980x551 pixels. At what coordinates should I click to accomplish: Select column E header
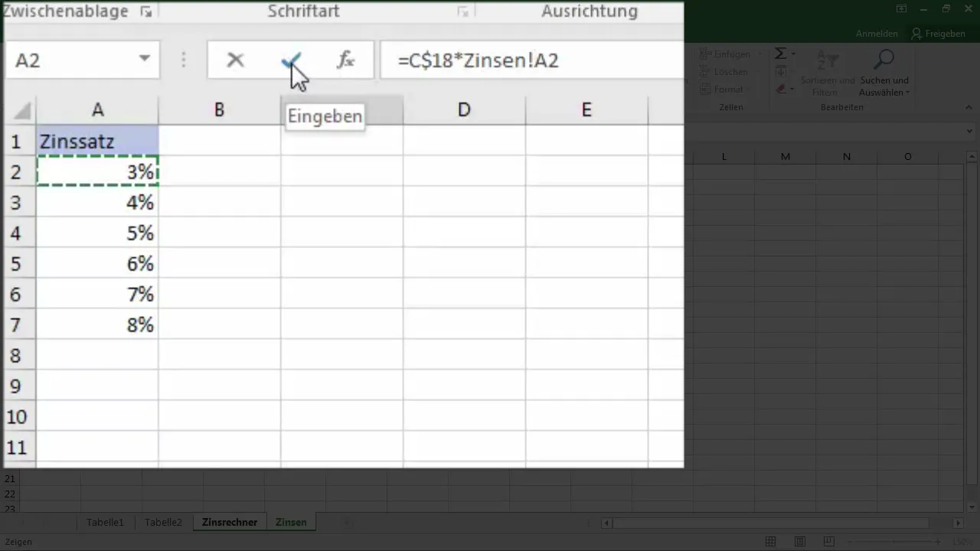(586, 110)
